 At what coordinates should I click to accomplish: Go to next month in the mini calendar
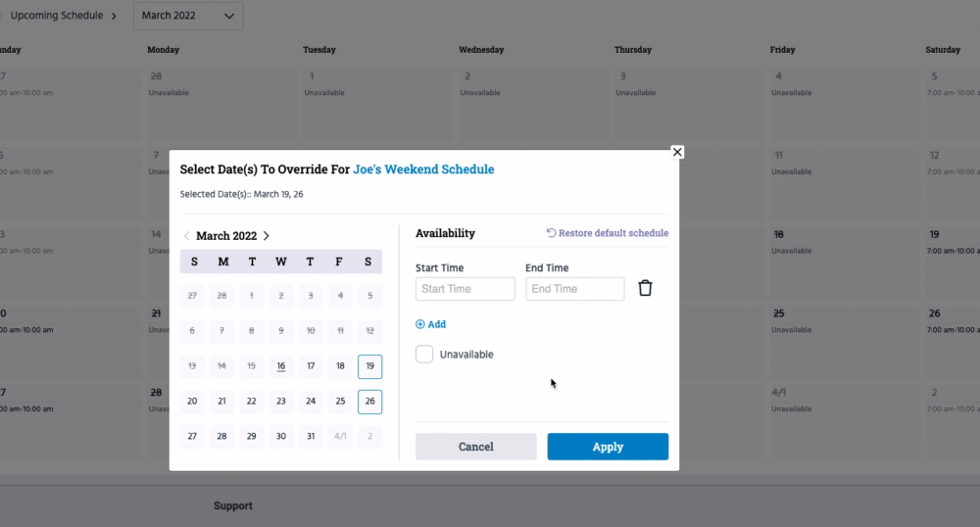(267, 236)
